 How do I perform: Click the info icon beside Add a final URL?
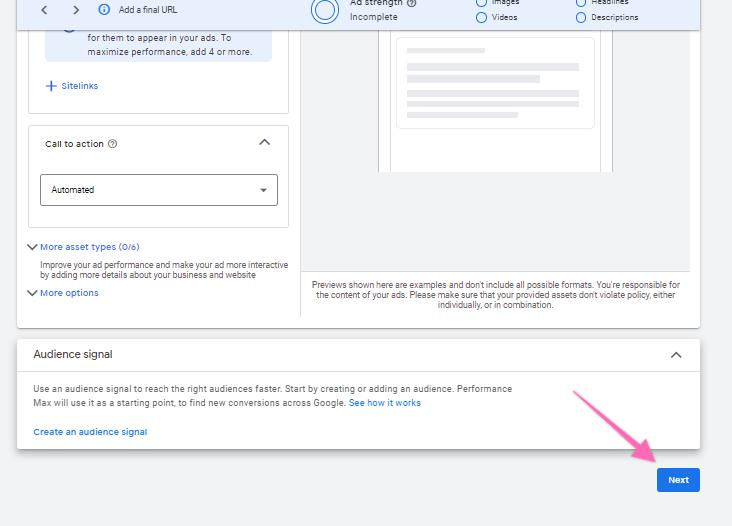coord(104,10)
